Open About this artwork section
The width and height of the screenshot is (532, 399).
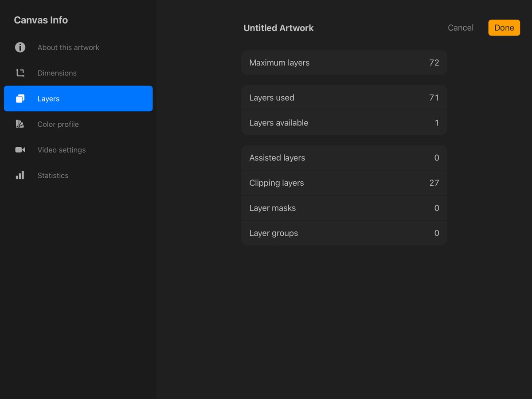(x=78, y=47)
